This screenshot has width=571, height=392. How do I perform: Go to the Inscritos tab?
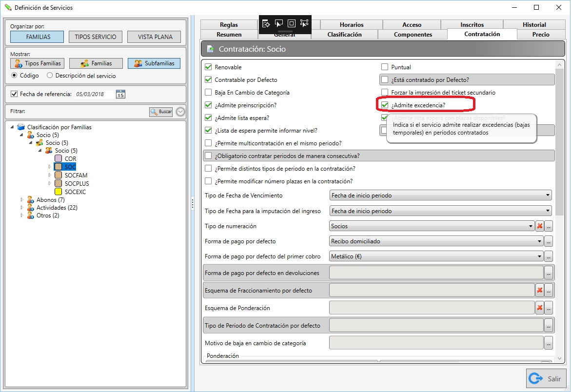coord(472,25)
